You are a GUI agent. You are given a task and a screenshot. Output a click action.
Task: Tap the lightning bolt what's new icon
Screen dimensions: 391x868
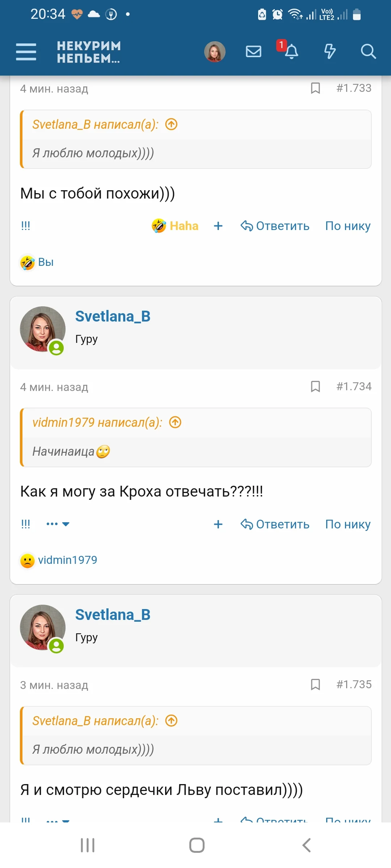(x=329, y=51)
